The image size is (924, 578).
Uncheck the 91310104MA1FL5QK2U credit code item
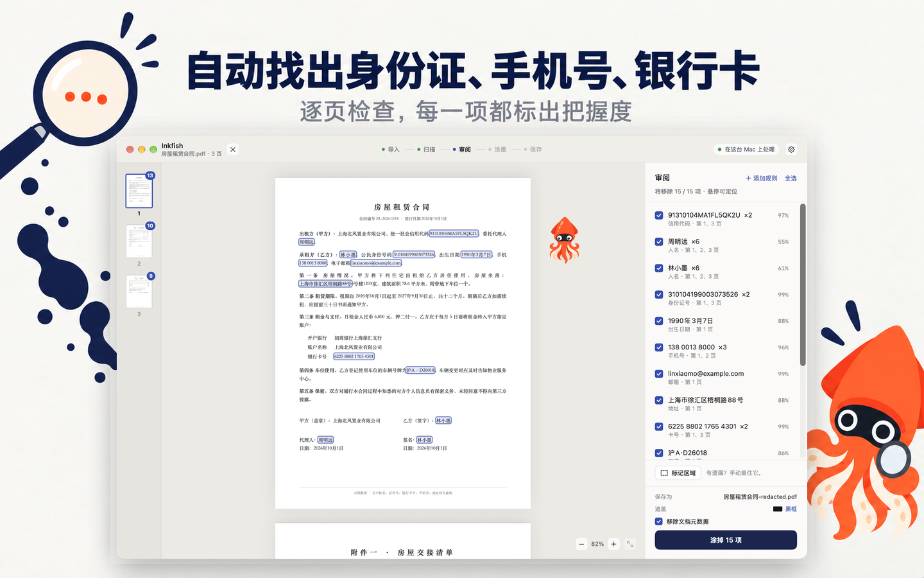pyautogui.click(x=659, y=216)
